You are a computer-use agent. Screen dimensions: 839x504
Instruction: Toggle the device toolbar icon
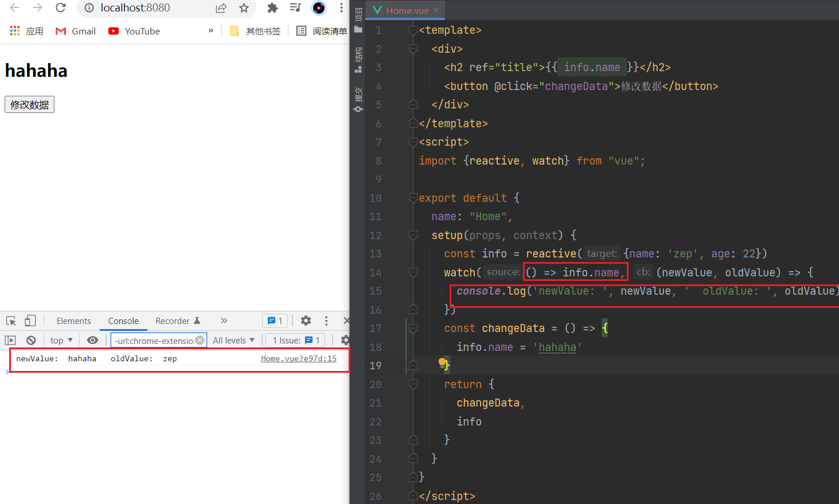coord(30,321)
